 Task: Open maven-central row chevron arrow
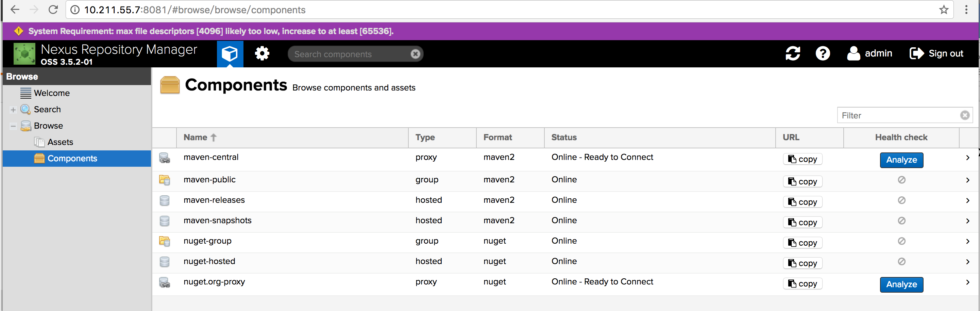point(967,158)
